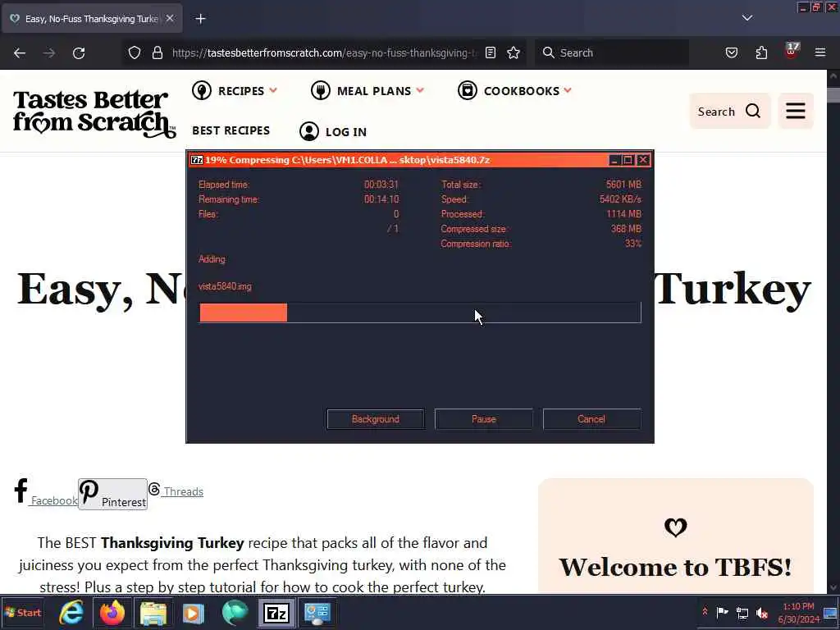This screenshot has height=630, width=840.
Task: Click LOG IN on the site
Action: pyautogui.click(x=333, y=131)
